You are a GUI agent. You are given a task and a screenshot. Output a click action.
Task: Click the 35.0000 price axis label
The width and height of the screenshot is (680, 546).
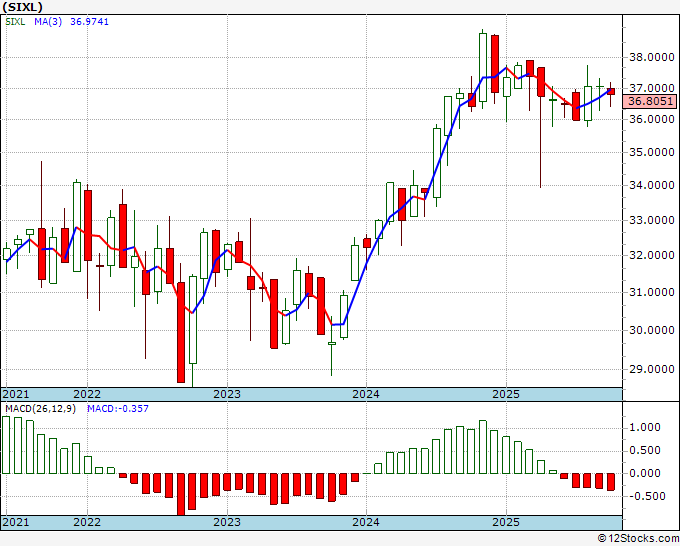click(651, 152)
